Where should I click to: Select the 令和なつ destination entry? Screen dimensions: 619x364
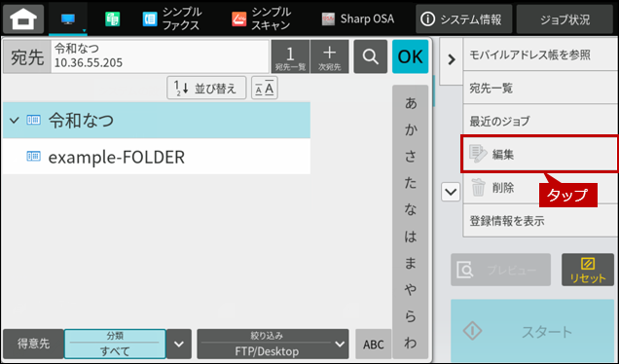click(x=157, y=121)
